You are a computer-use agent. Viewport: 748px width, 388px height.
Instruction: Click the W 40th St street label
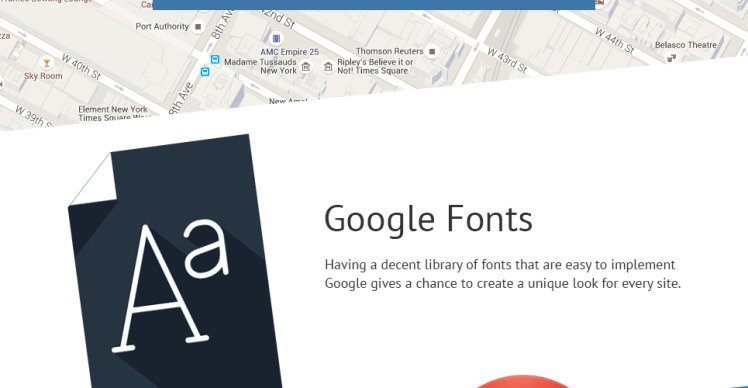pyautogui.click(x=81, y=67)
